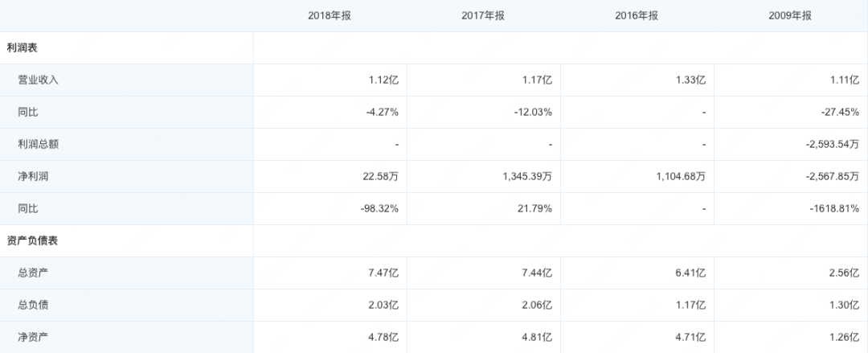Select the 2009年报 column header
The height and width of the screenshot is (353, 868).
click(790, 16)
